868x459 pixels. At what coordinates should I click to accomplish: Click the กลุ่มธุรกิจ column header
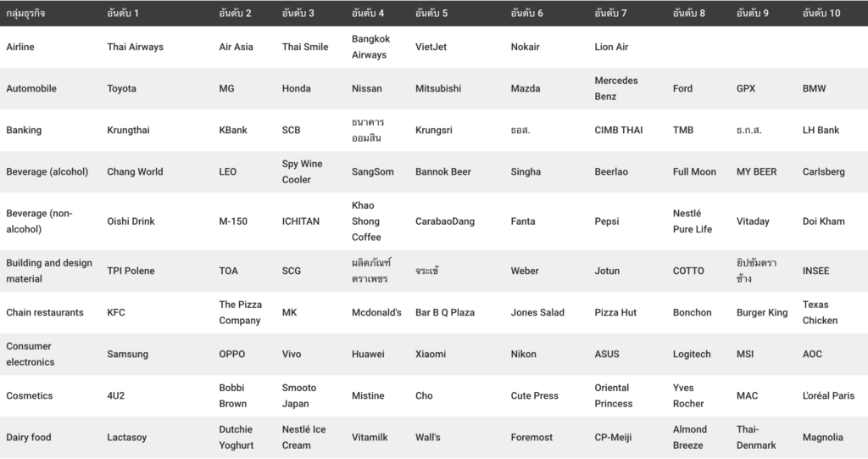30,14
